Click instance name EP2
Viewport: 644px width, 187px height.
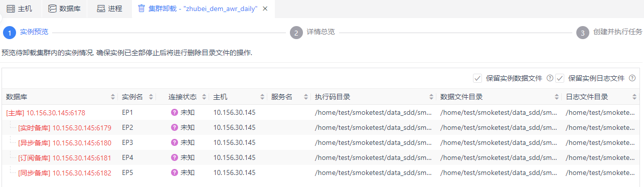tap(127, 127)
